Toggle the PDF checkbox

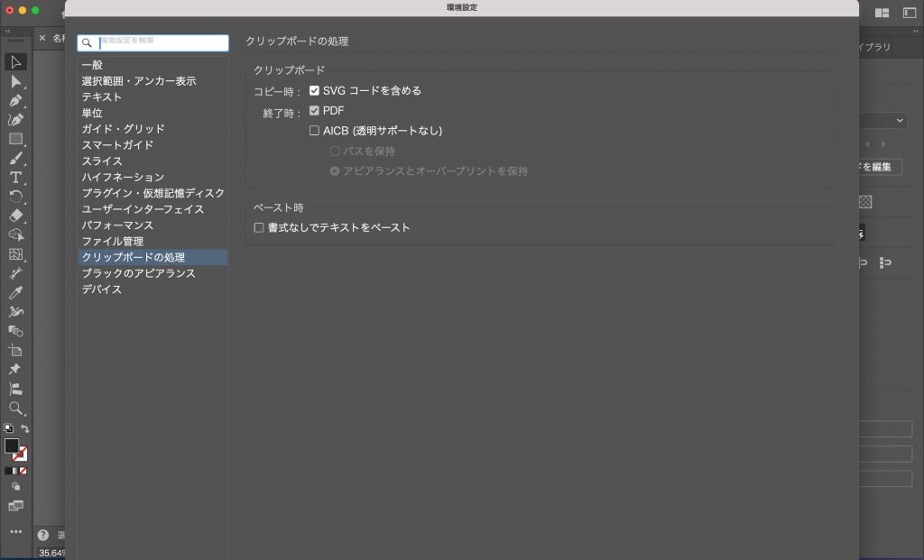point(314,111)
